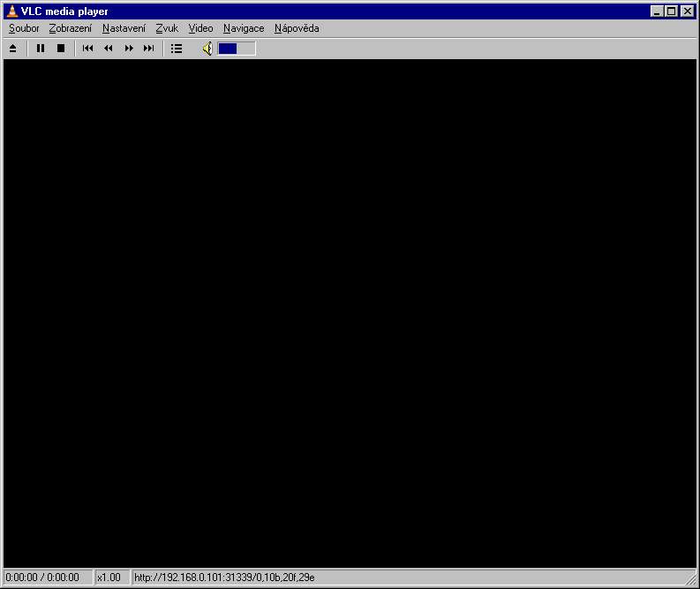Image resolution: width=700 pixels, height=589 pixels.
Task: Play slower with the rewind icon
Action: tap(108, 49)
